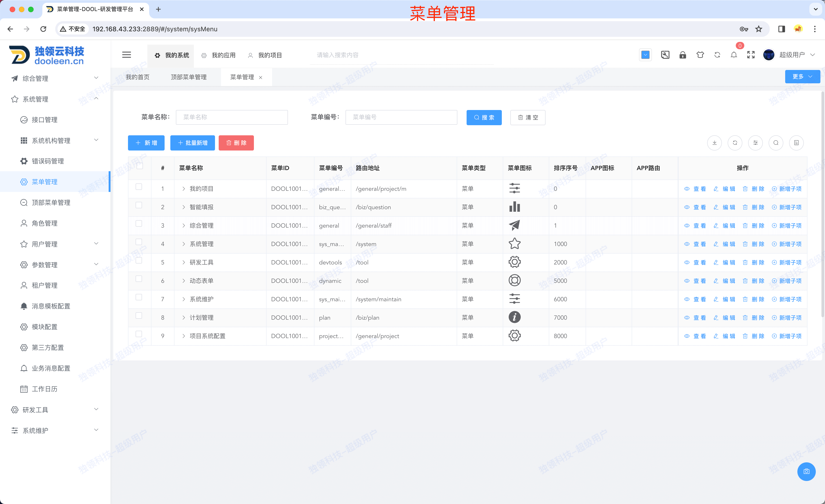This screenshot has height=504, width=825.
Task: Open the theme shirt icon
Action: 700,55
